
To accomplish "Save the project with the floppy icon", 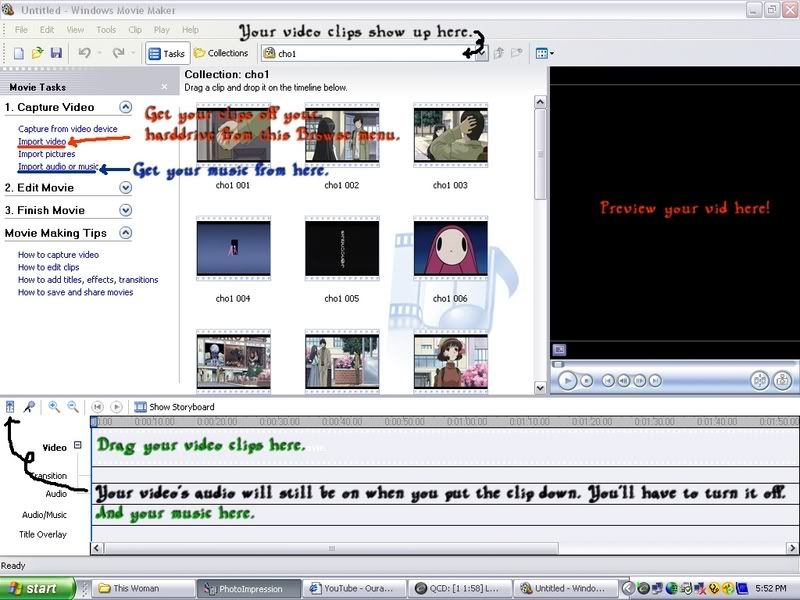I will (x=56, y=53).
